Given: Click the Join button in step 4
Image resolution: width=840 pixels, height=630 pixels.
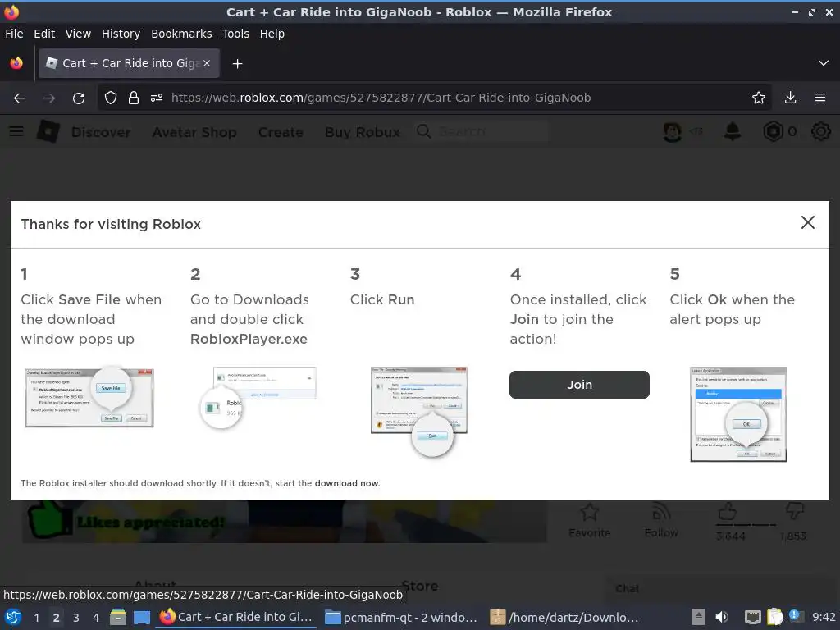Looking at the screenshot, I should [579, 385].
